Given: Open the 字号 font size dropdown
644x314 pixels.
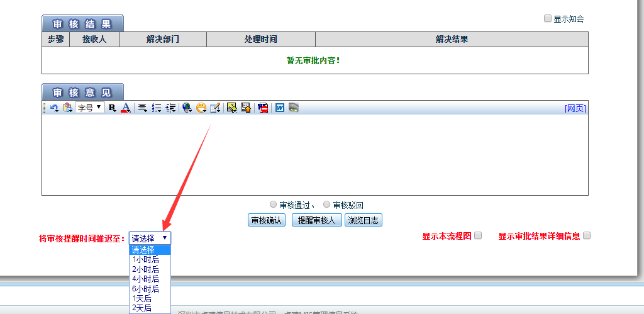Looking at the screenshot, I should tap(89, 108).
